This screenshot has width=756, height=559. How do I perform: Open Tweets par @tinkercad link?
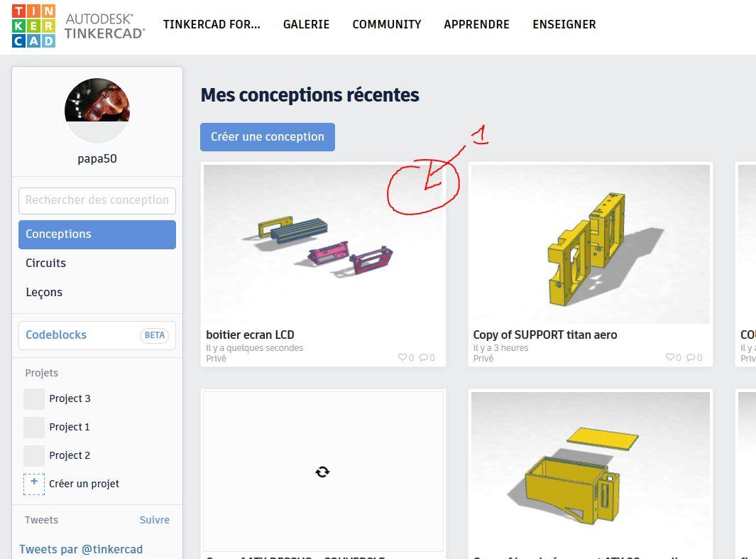[x=81, y=549]
